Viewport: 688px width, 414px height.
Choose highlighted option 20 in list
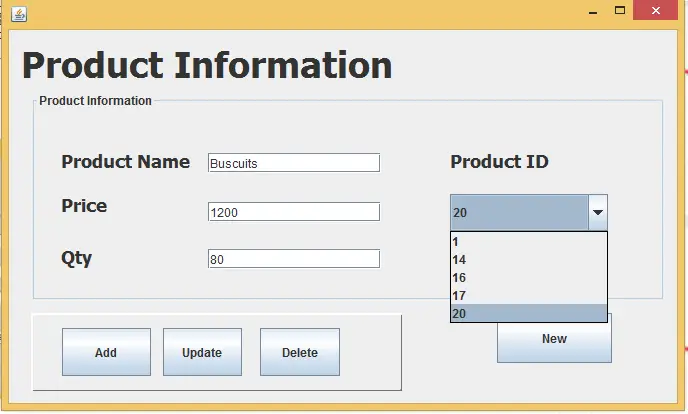(529, 313)
